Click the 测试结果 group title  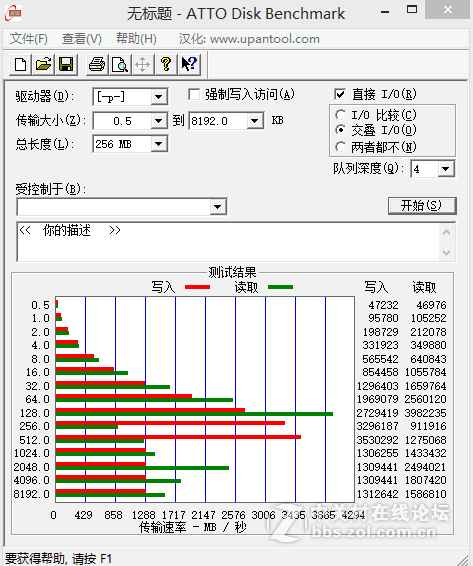(232, 272)
